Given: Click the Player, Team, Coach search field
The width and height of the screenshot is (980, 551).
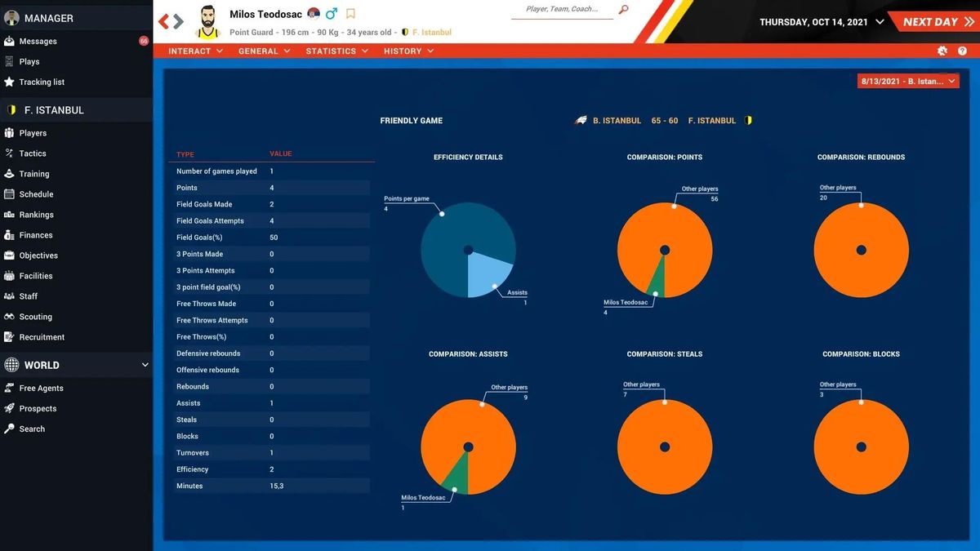Looking at the screenshot, I should click(x=562, y=10).
